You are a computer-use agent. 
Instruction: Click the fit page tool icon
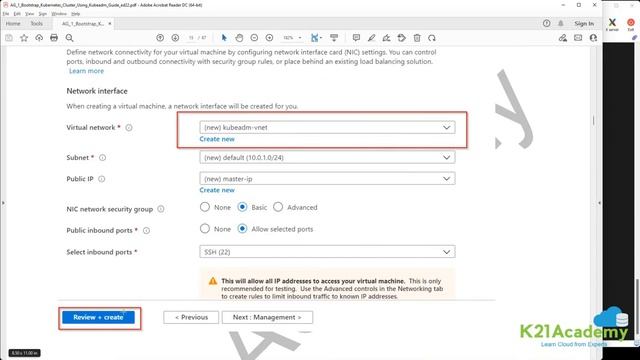pos(315,38)
